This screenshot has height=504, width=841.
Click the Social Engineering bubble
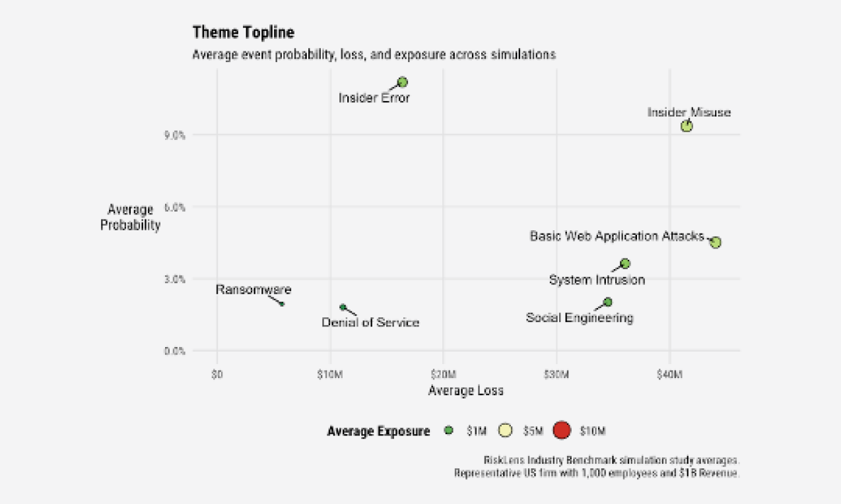pyautogui.click(x=607, y=302)
